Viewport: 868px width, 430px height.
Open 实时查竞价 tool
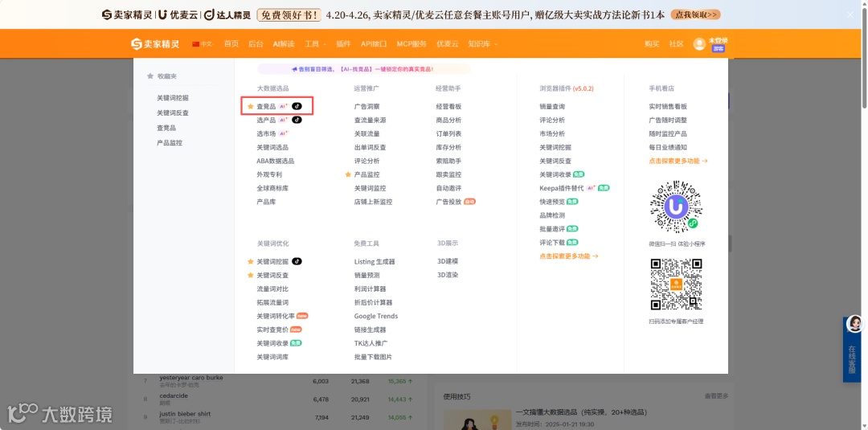[272, 330]
